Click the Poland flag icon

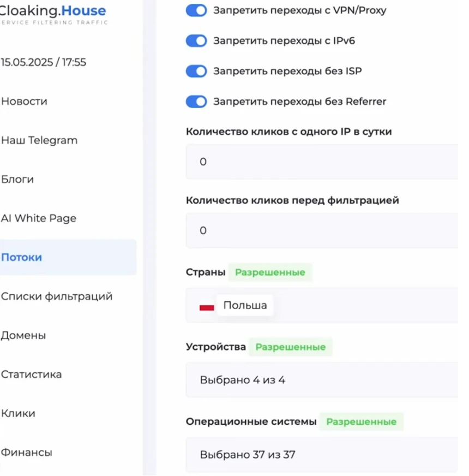click(207, 307)
